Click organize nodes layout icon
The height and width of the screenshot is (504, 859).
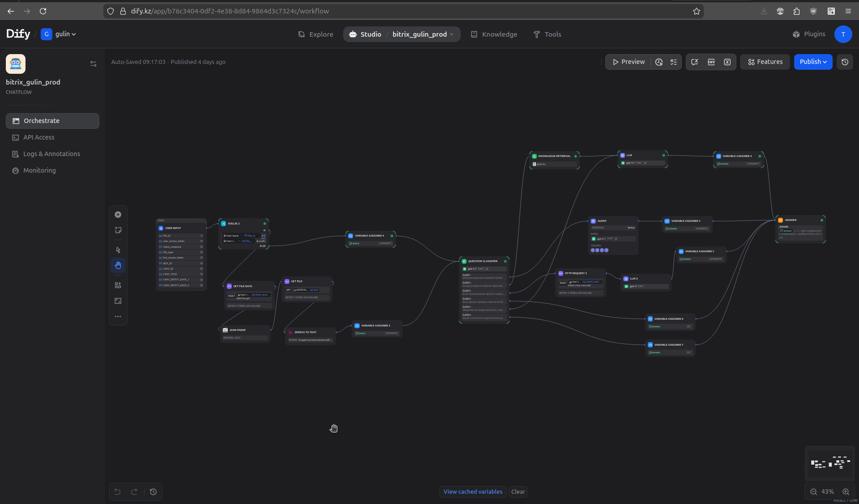(118, 285)
